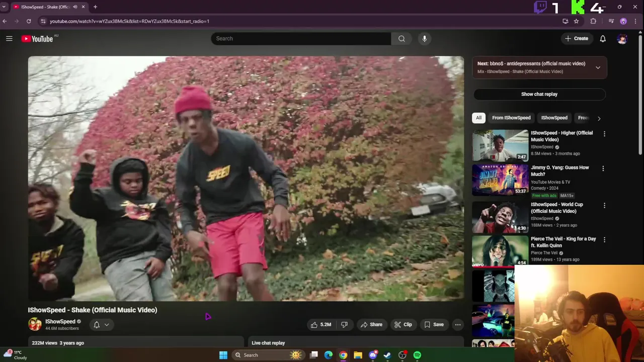Open the tab search dropdown arrow
Image resolution: width=644 pixels, height=362 pixels.
4,7
